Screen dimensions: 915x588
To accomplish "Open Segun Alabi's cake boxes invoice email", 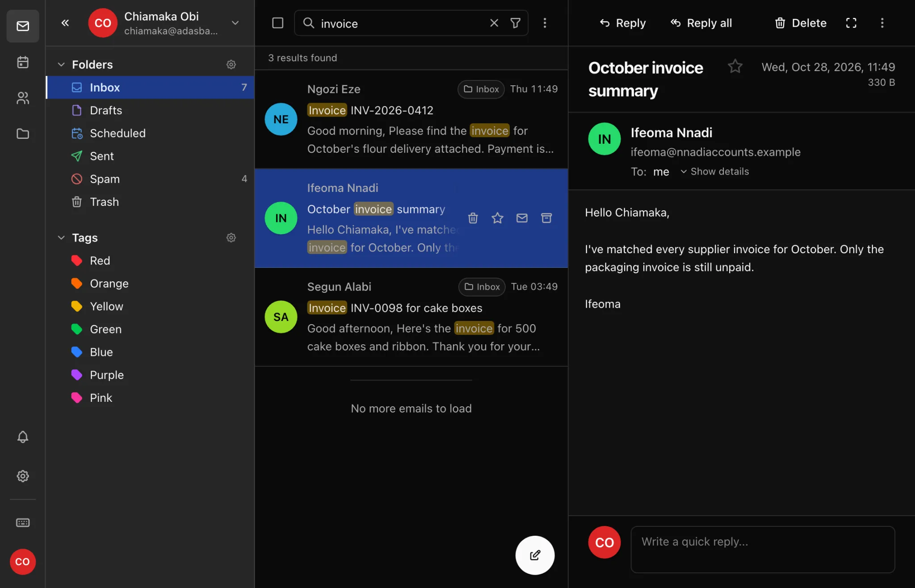I will pyautogui.click(x=411, y=317).
